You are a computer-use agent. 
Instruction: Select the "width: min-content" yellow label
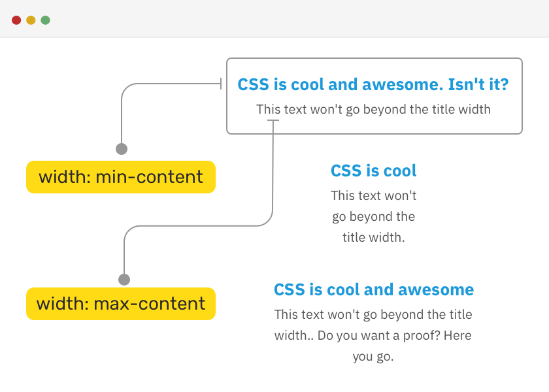121,177
